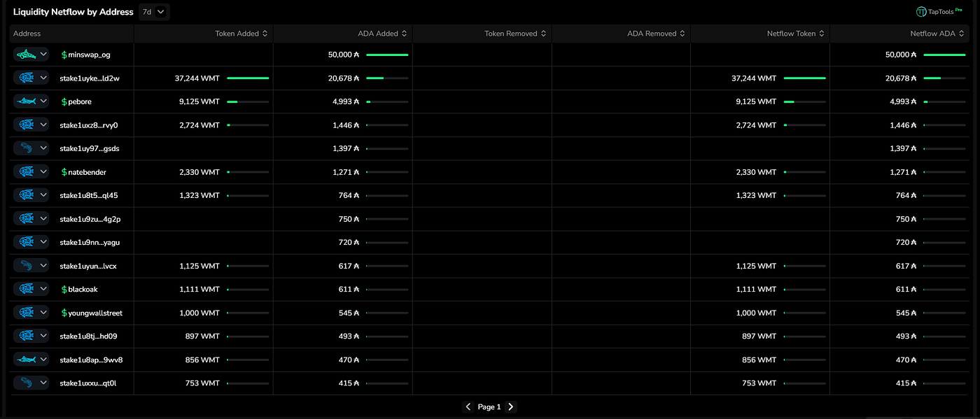
Task: Click the Token Added header label
Action: 237,34
